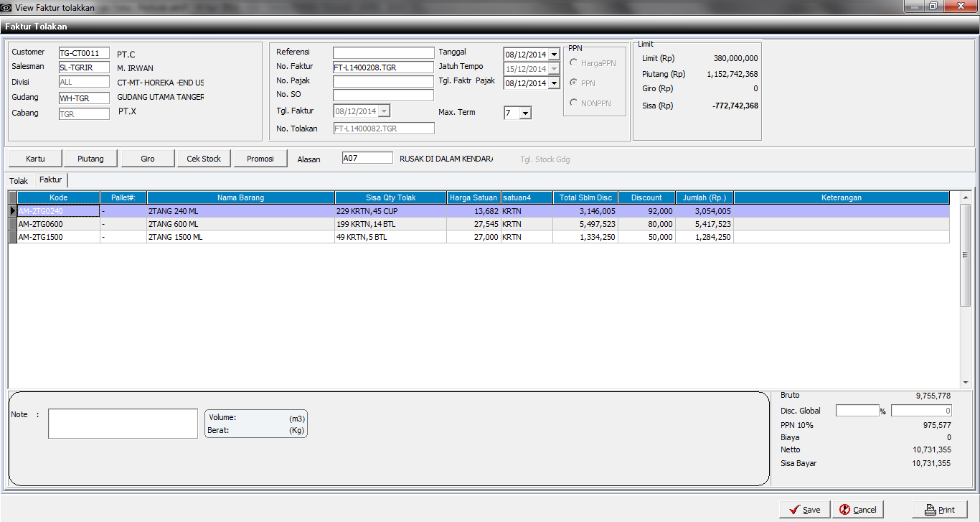
Task: Click row selector arrow for AM-2TG0240
Action: coord(13,211)
